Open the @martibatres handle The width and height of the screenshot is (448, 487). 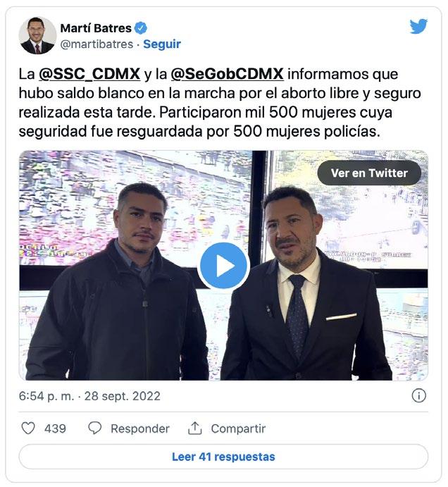tap(97, 44)
